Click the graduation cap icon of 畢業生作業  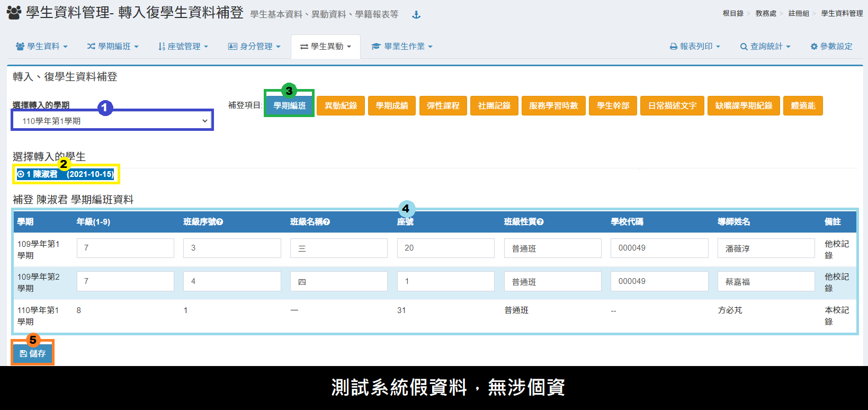pyautogui.click(x=376, y=47)
